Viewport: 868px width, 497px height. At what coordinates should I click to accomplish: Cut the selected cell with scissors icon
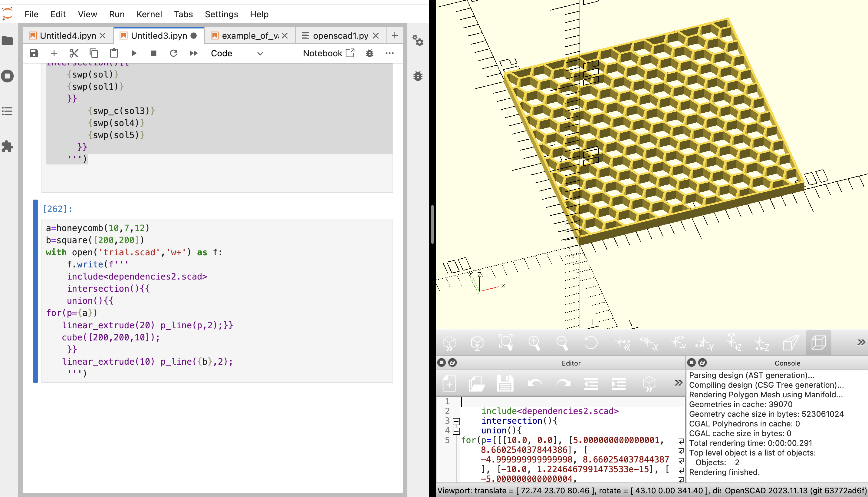[x=74, y=53]
